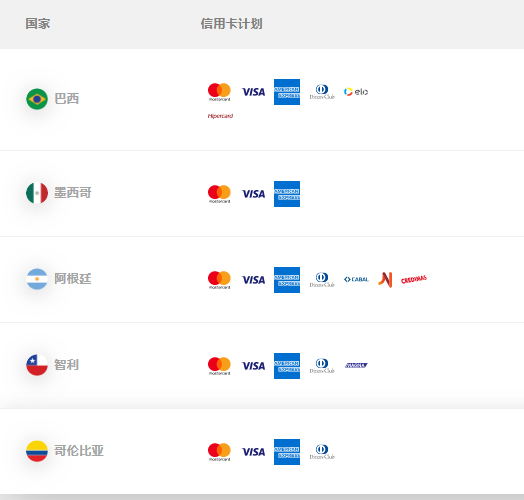Click the Visa logo in Brazil row
The height and width of the screenshot is (500, 524).
tap(254, 92)
